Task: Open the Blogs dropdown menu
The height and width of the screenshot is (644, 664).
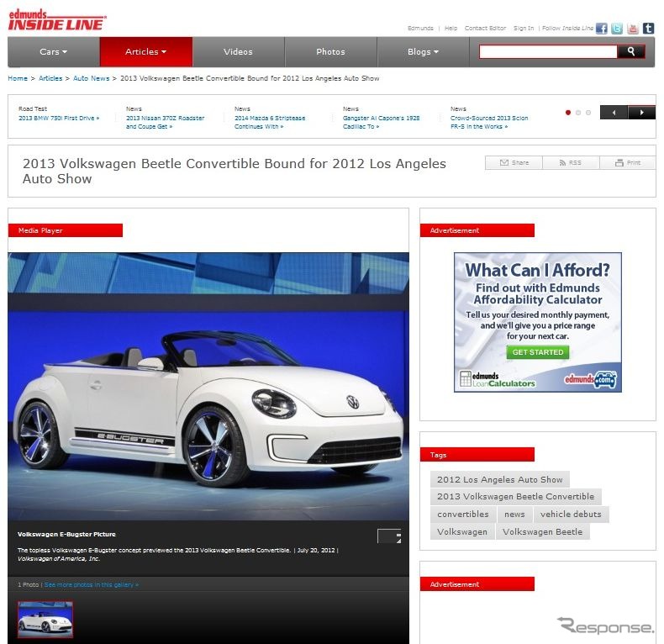Action: pos(423,51)
